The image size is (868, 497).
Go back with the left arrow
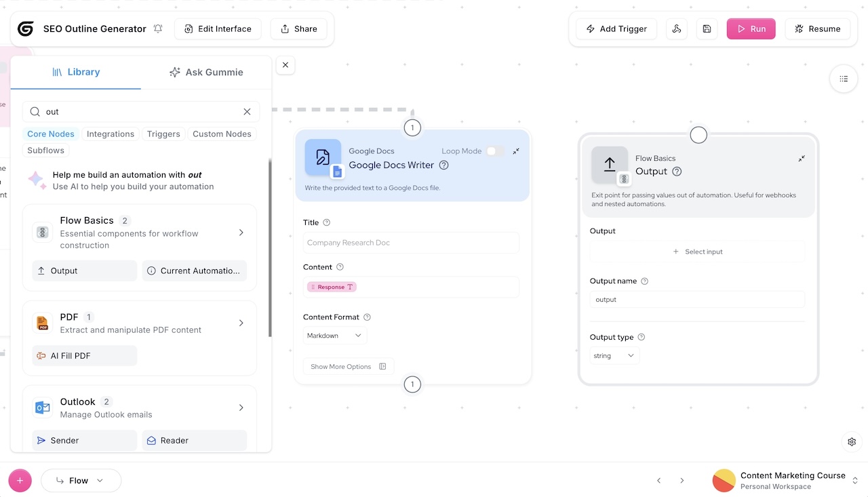(658, 481)
